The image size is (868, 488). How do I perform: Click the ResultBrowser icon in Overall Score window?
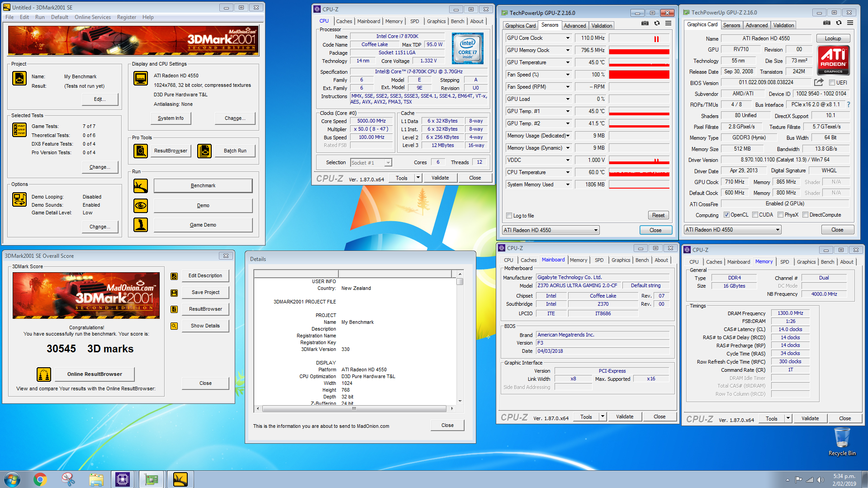(174, 309)
